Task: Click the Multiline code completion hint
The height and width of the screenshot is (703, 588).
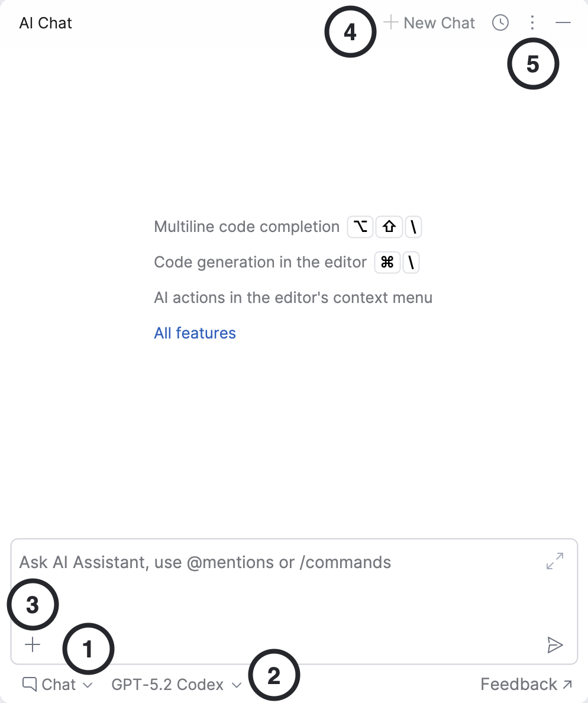Action: [247, 227]
